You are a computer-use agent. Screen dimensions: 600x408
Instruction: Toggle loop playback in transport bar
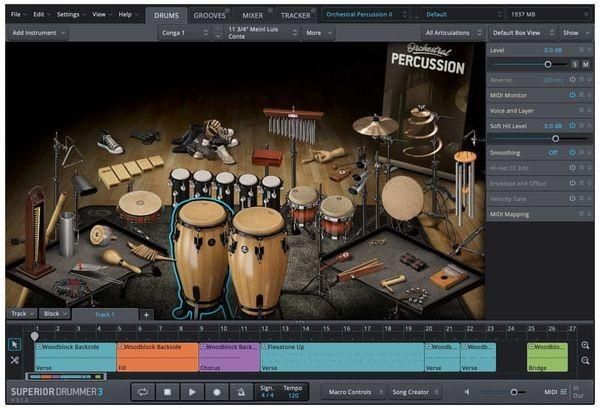(x=143, y=392)
